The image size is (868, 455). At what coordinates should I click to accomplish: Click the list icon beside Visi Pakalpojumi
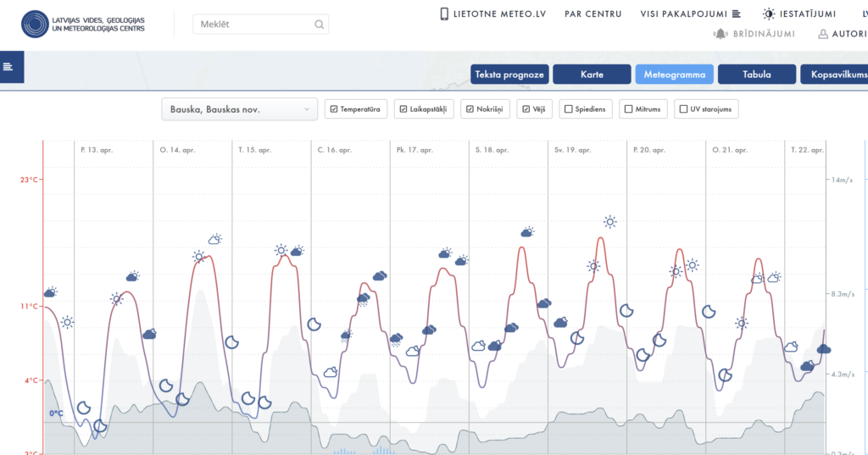coord(736,14)
